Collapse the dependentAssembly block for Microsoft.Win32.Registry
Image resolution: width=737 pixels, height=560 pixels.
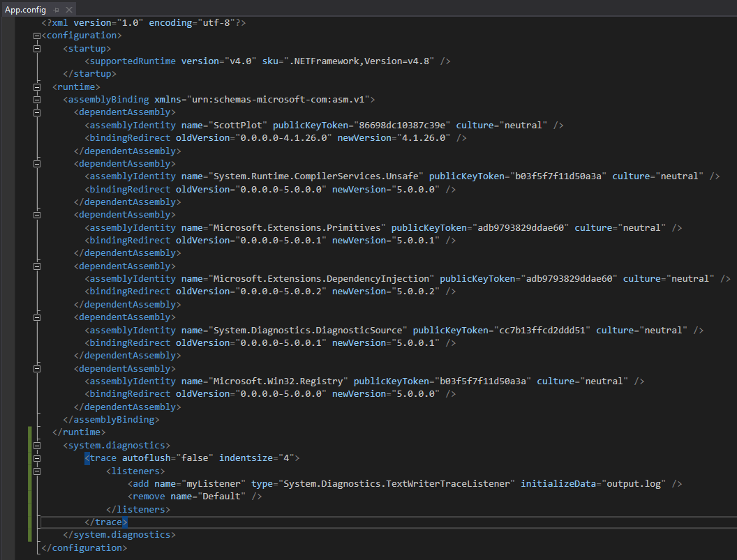(37, 369)
